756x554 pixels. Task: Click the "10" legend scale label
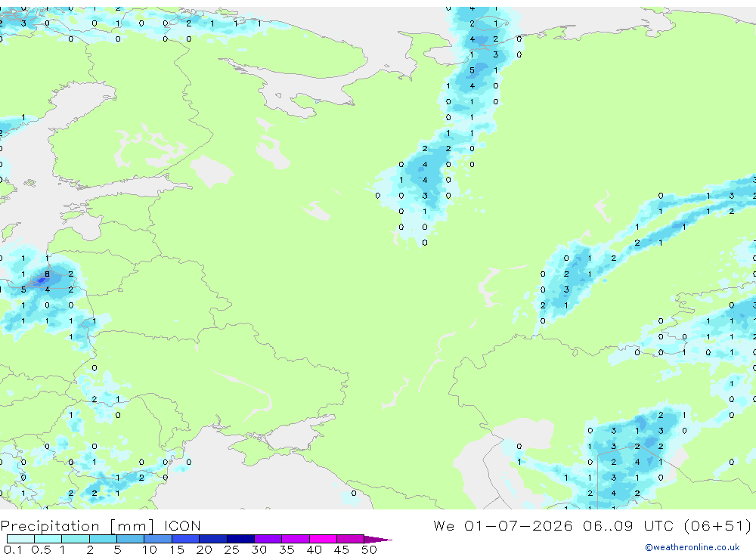[x=150, y=549]
